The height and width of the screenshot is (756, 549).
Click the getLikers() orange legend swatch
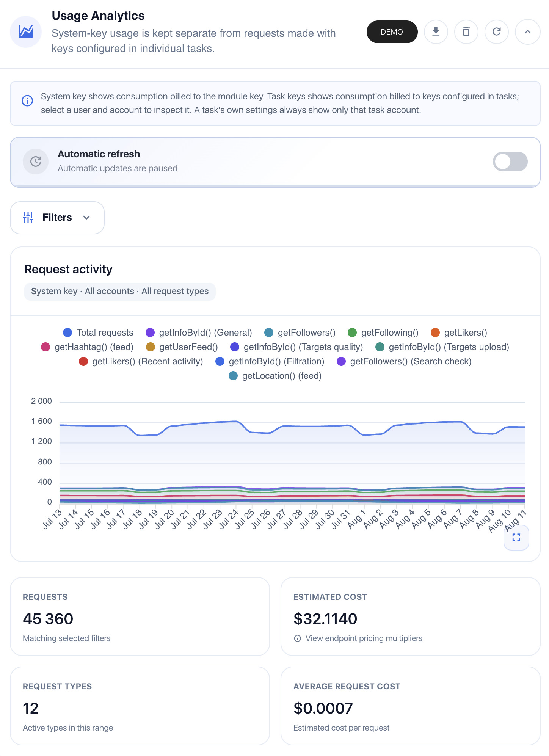pyautogui.click(x=435, y=333)
